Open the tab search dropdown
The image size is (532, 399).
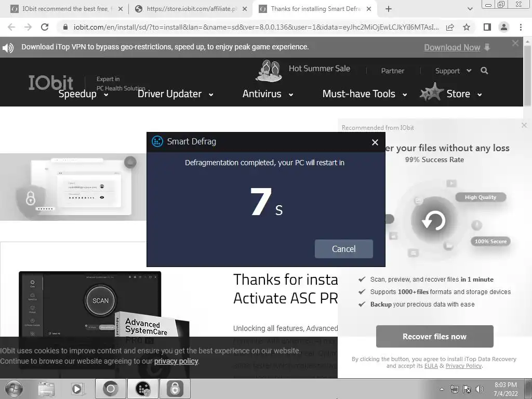tap(470, 9)
